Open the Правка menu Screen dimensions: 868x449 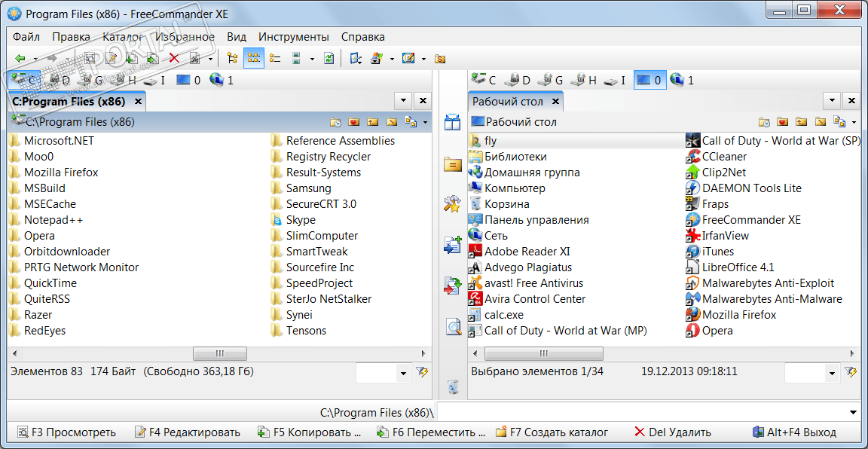[71, 37]
